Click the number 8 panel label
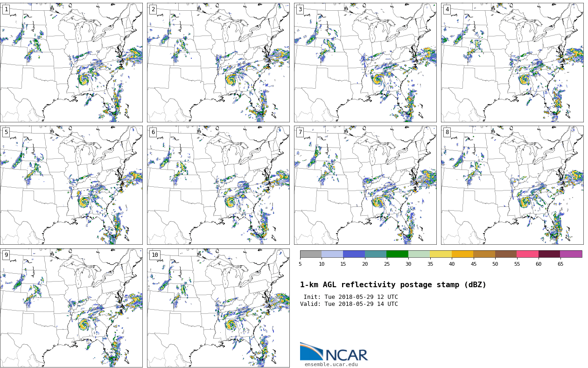The height and width of the screenshot is (368, 588). (x=447, y=132)
